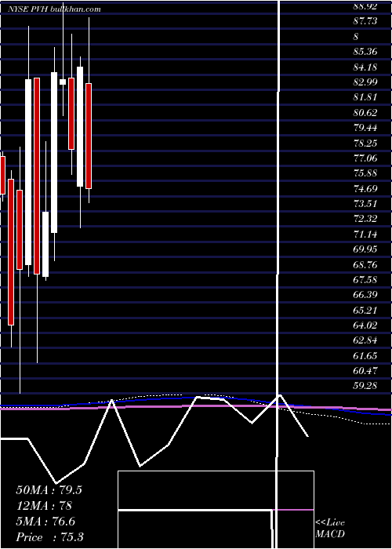Viewport: 392px width, 549px height.
Task: Click the 65.21 price axis label
Action: pyautogui.click(x=365, y=311)
